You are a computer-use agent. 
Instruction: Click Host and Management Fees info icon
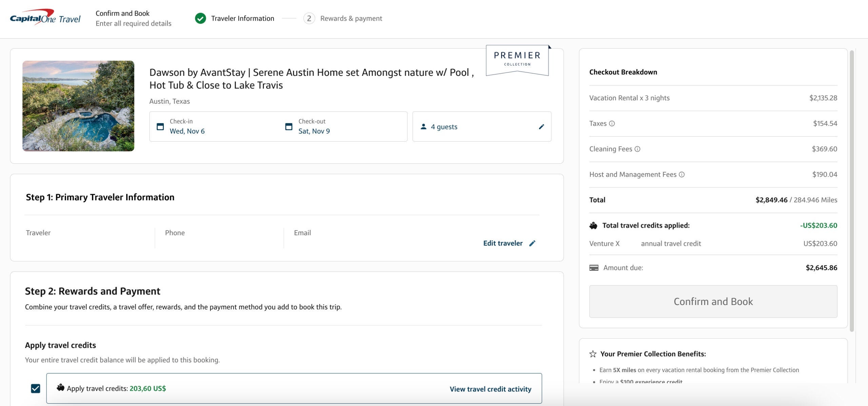tap(682, 175)
